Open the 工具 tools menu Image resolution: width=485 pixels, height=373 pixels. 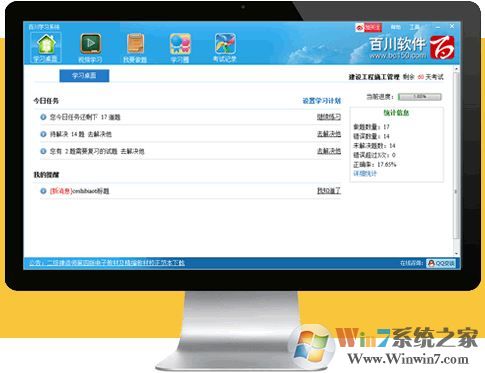click(414, 27)
